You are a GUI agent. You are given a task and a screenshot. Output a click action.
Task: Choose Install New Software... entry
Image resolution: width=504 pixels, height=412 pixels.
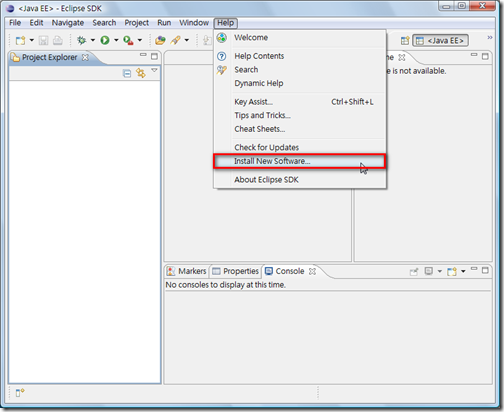[300, 161]
